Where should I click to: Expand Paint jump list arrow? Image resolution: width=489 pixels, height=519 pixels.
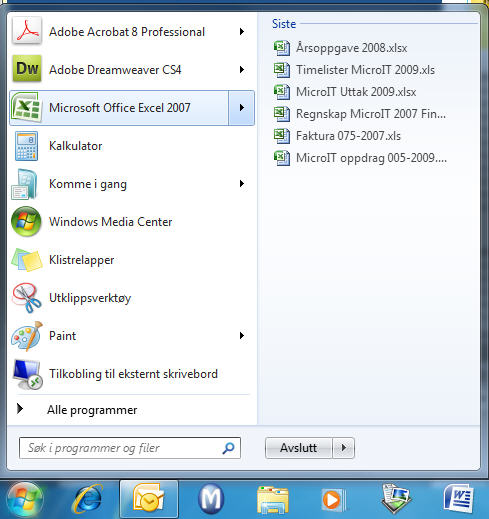pyautogui.click(x=242, y=336)
